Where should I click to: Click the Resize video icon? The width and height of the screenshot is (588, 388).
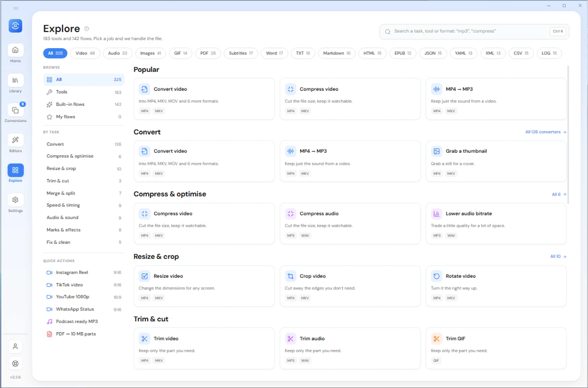(x=144, y=276)
